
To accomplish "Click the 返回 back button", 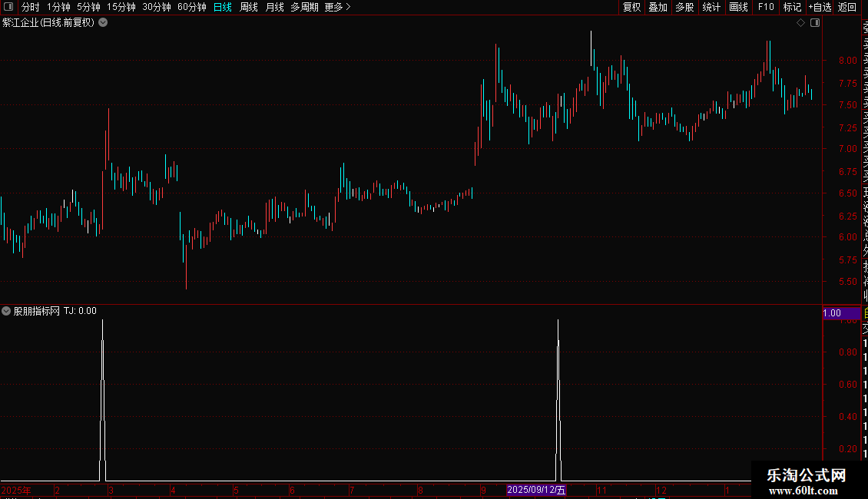I will click(x=847, y=7).
